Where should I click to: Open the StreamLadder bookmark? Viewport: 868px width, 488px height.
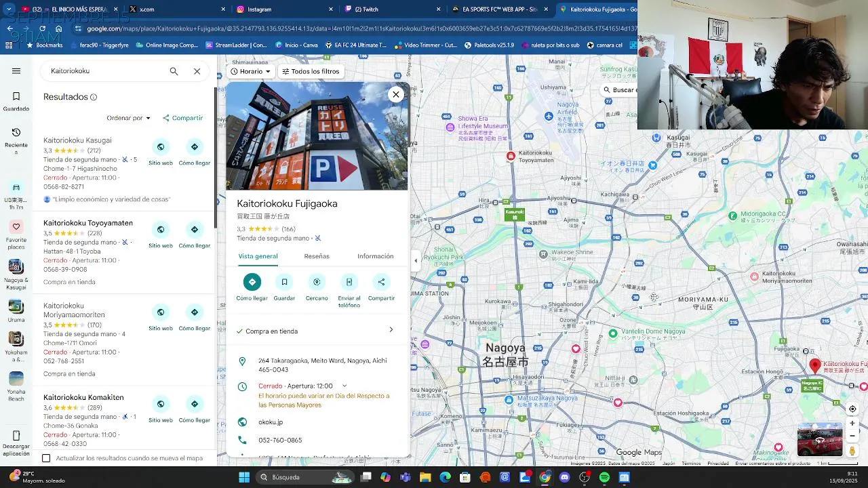point(235,45)
